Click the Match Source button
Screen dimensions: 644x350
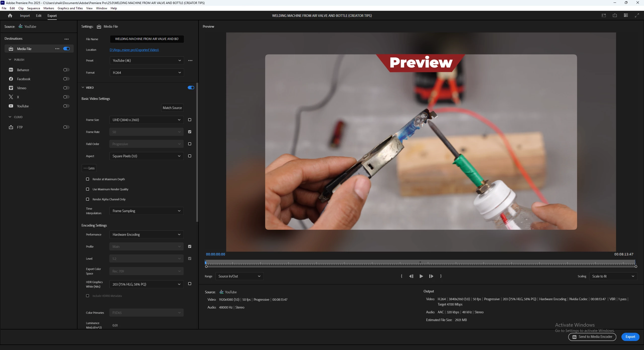(172, 108)
